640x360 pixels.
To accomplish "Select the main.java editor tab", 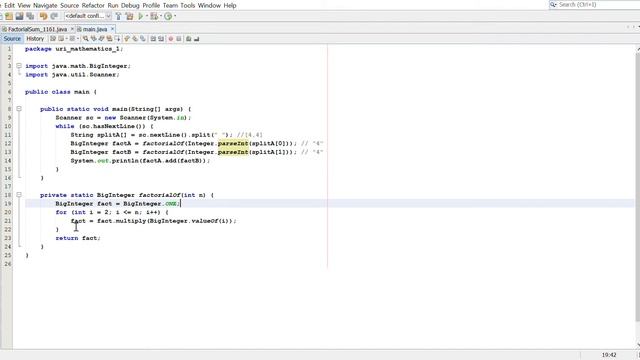I will pos(95,29).
